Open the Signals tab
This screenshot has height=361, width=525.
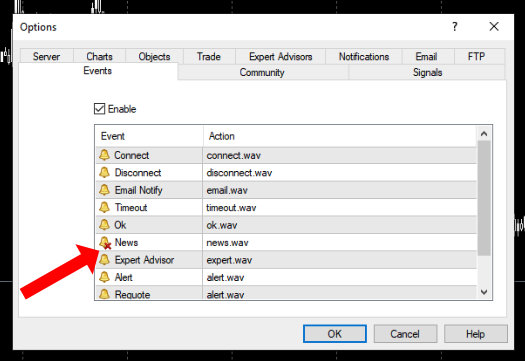[428, 72]
